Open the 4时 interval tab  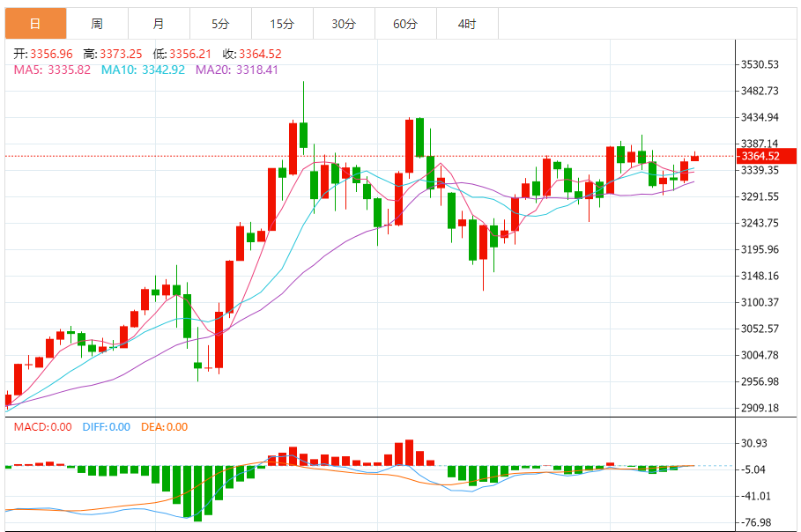pos(467,24)
